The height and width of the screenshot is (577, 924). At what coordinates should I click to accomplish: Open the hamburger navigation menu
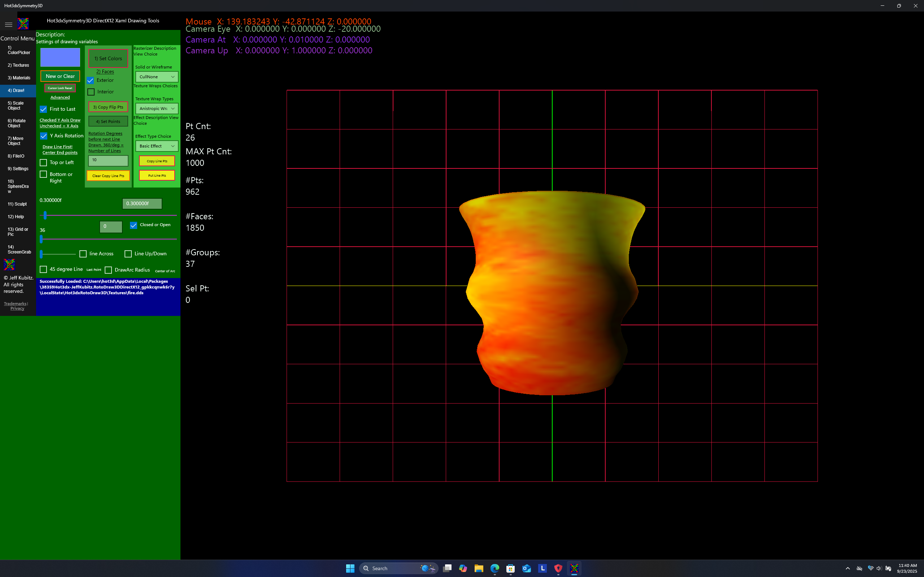pos(8,24)
